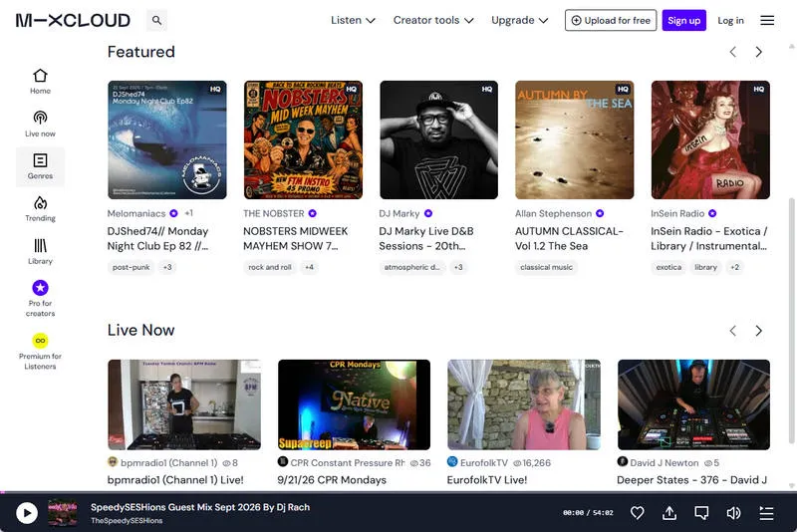
Task: Go to previous Featured items arrow
Action: coord(733,52)
